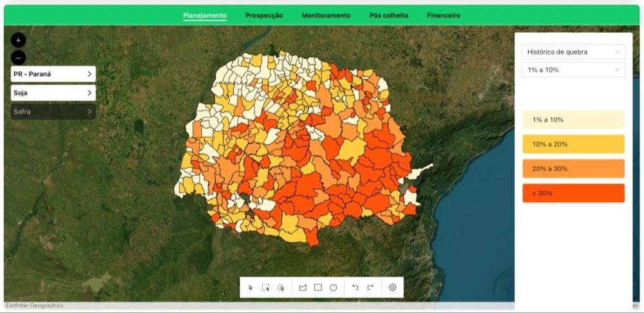Choose the rectangle drawing tool
Screen dimensions: 644x313
318,287
